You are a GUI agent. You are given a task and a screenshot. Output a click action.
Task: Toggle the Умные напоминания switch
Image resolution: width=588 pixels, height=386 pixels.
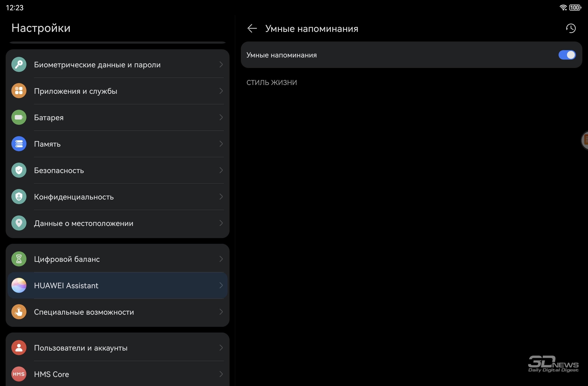point(567,55)
